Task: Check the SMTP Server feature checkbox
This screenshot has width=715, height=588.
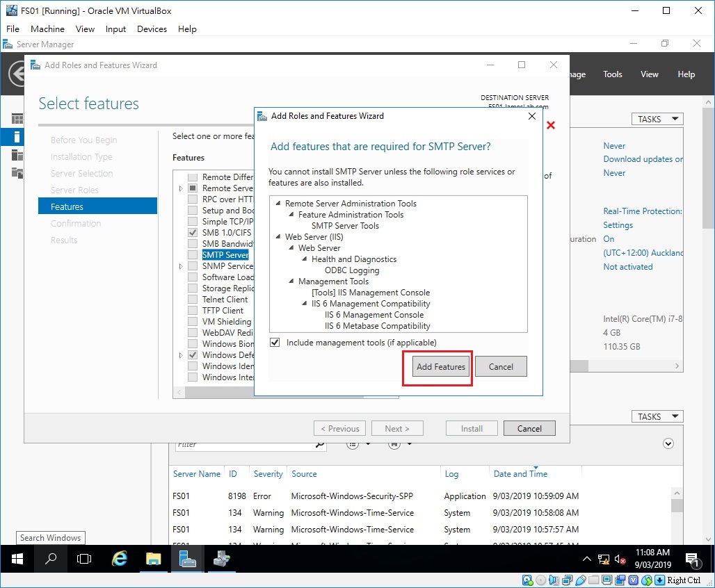Action: click(x=193, y=254)
